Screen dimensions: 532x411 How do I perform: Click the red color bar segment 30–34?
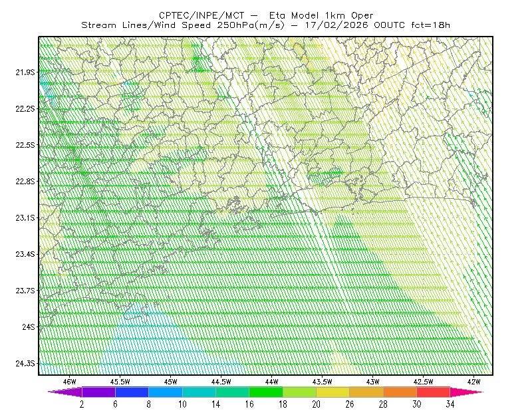point(434,392)
